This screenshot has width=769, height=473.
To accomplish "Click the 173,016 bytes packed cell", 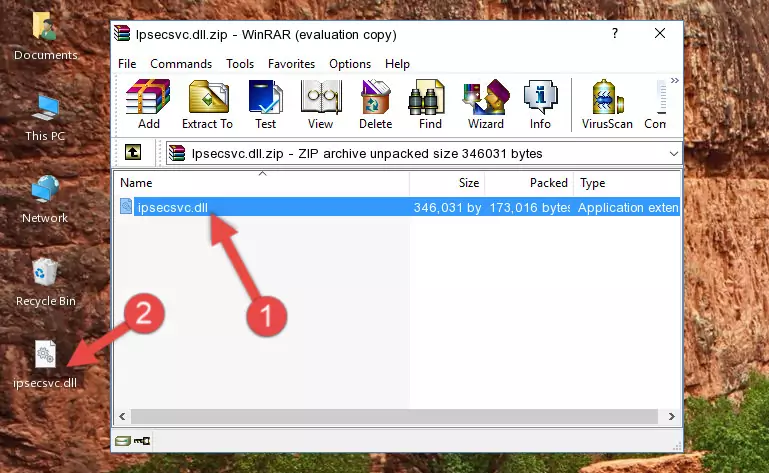I will point(530,208).
